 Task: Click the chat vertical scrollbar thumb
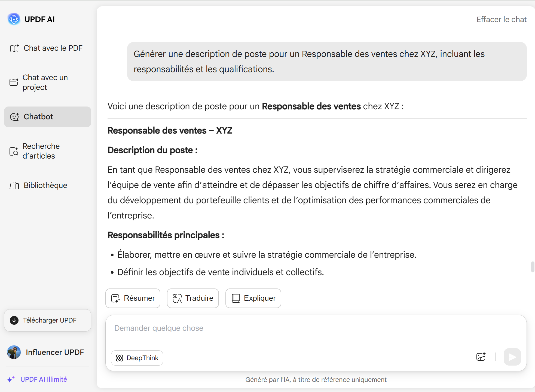533,267
